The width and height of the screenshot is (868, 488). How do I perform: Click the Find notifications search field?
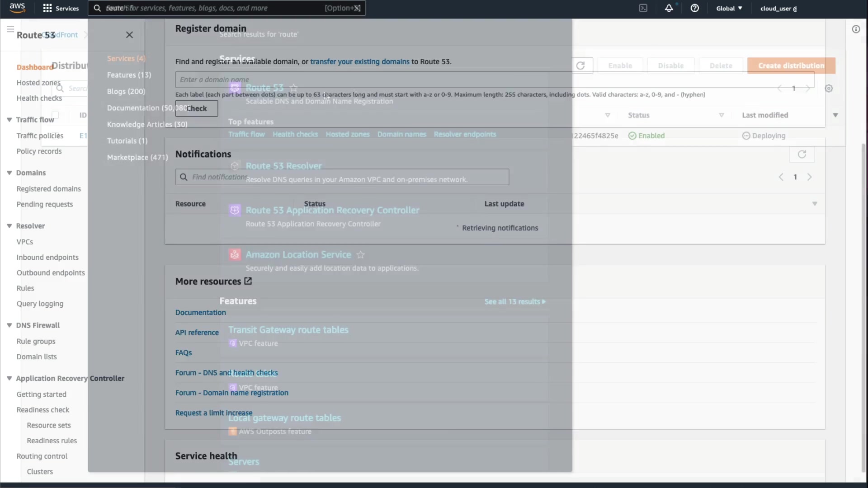tap(342, 177)
